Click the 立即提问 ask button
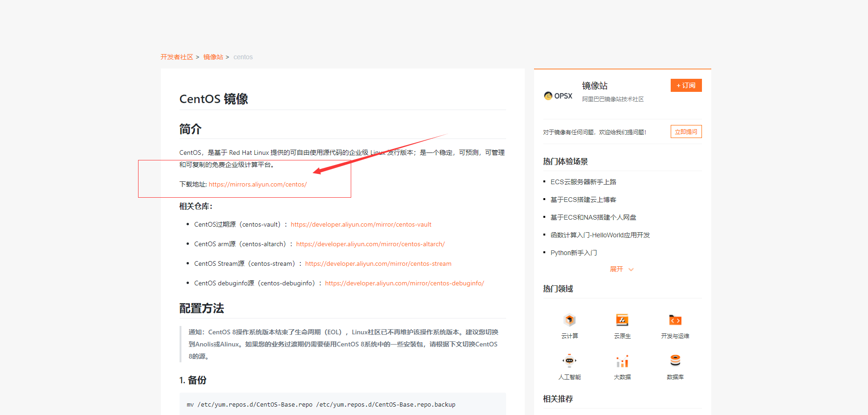 (x=686, y=131)
